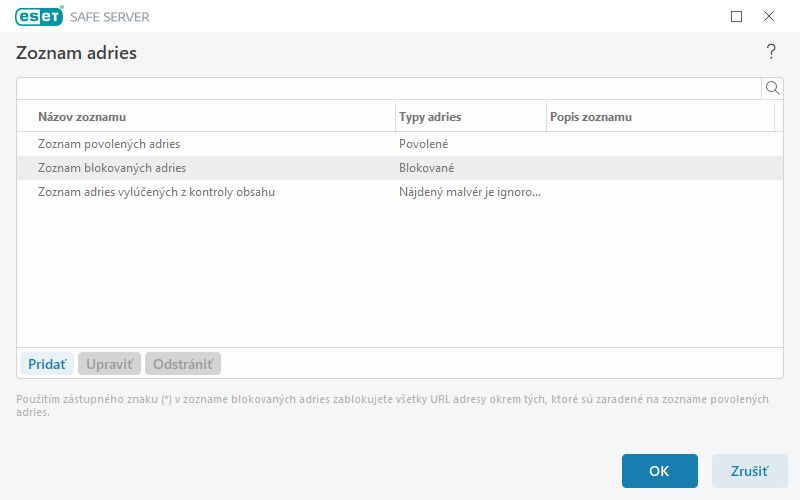Open help with the question mark icon
The width and height of the screenshot is (800, 500).
click(x=771, y=52)
